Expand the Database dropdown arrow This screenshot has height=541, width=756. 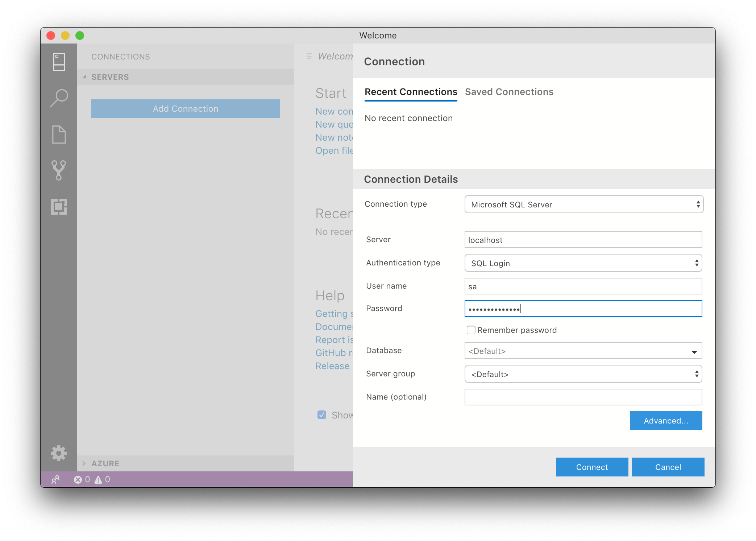click(694, 351)
